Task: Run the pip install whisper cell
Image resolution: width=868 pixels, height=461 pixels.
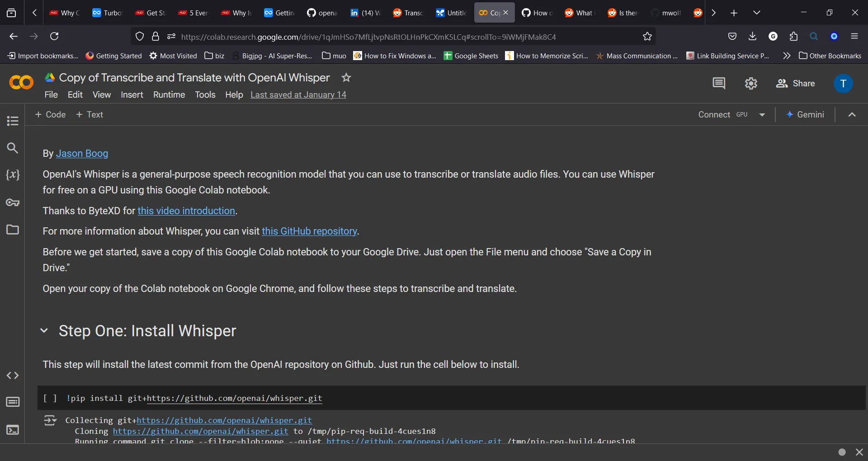Action: [x=50, y=398]
